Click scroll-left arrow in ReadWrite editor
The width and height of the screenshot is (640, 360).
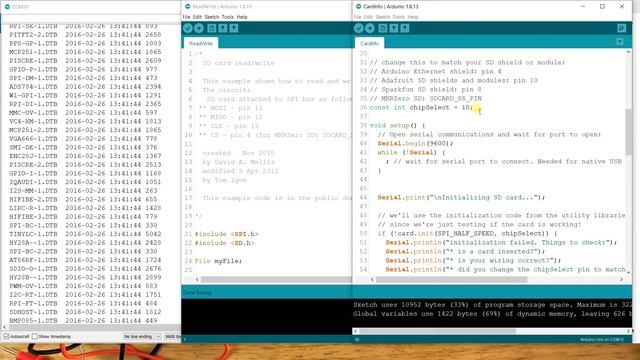[197, 280]
